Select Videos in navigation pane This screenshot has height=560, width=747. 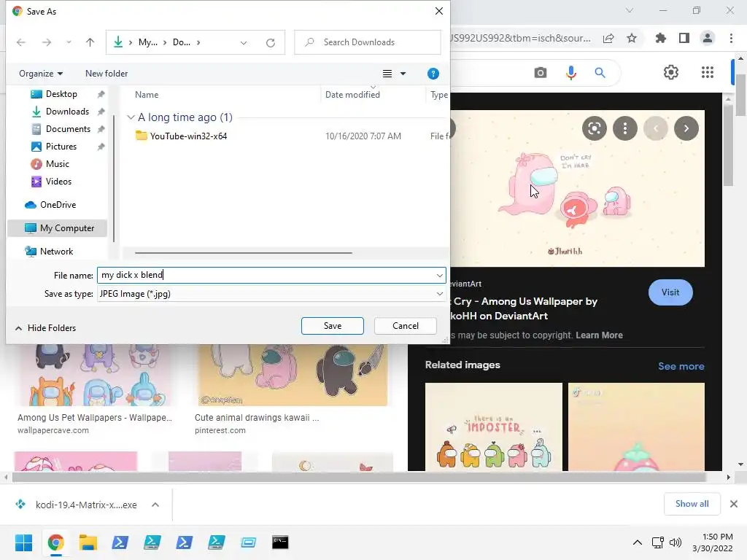[x=58, y=182]
